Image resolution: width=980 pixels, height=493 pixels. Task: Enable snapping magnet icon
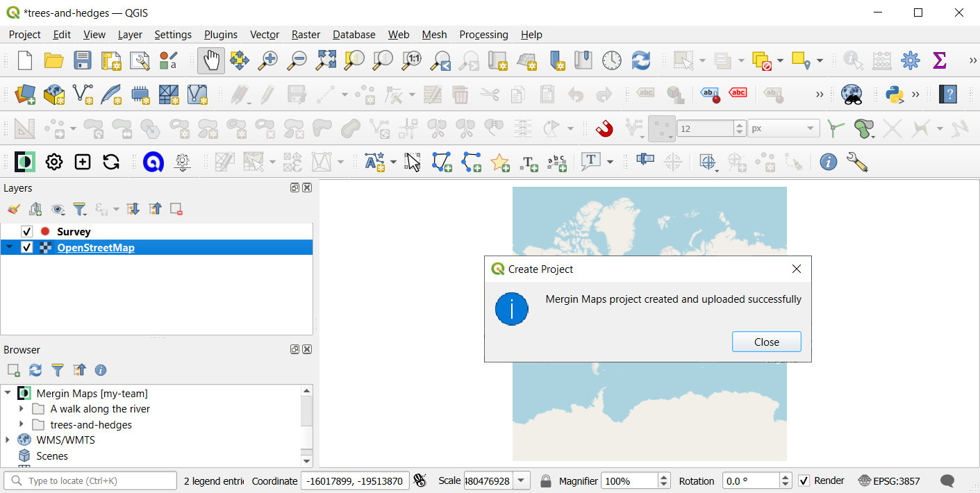(605, 128)
